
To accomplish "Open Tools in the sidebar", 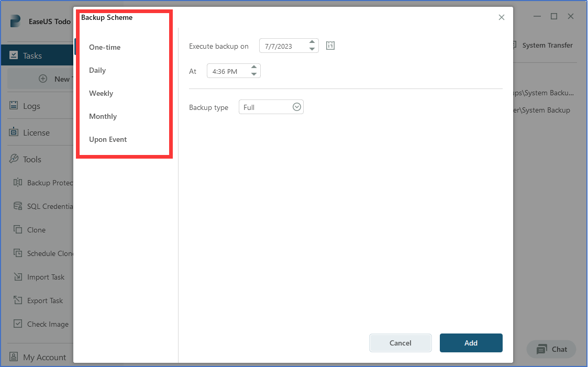I will pyautogui.click(x=32, y=159).
